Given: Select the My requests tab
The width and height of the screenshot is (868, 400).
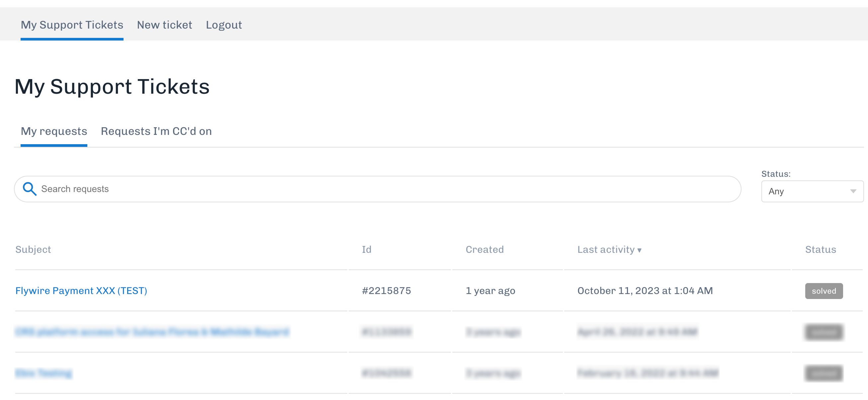Looking at the screenshot, I should tap(54, 131).
